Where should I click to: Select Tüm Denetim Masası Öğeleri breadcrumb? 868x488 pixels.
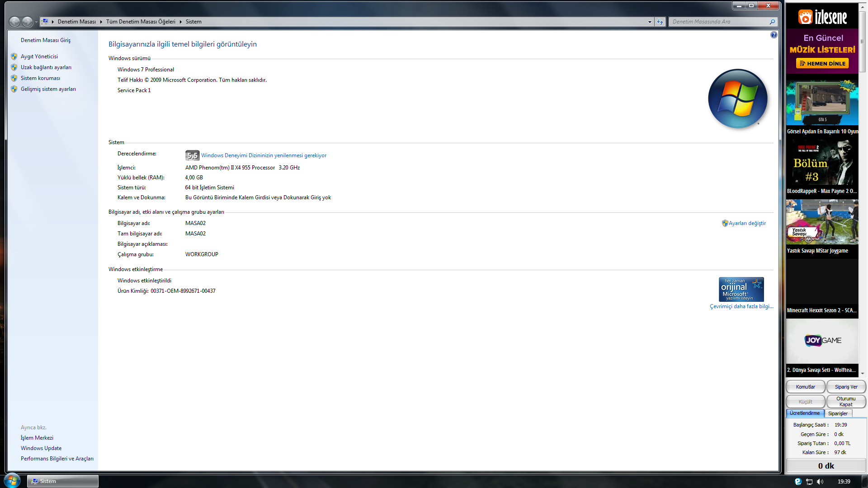141,22
